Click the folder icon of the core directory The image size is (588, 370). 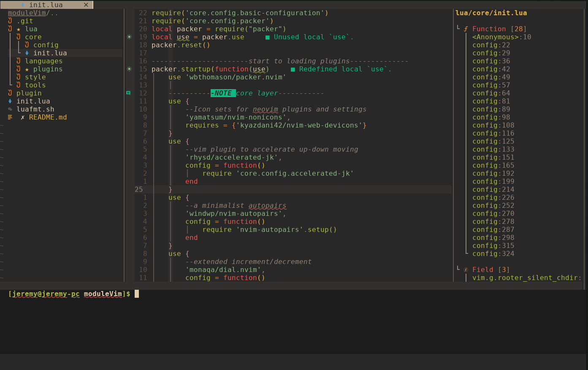[x=19, y=37]
